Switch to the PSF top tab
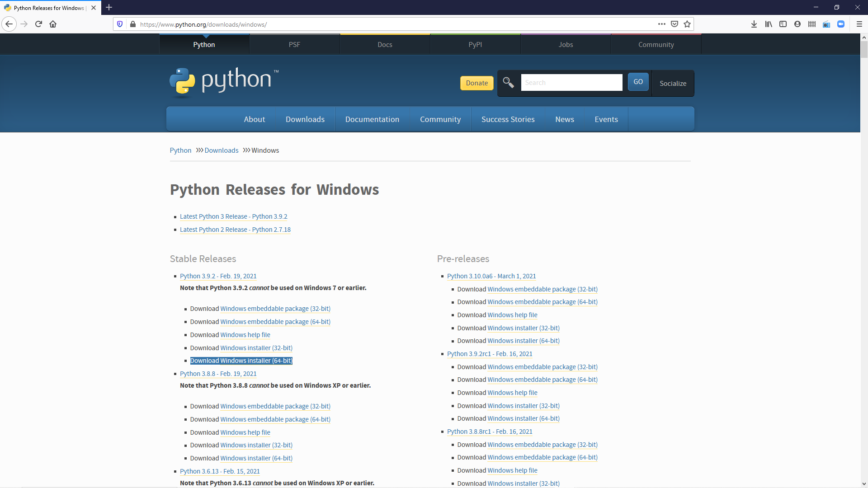The width and height of the screenshot is (868, 488). coord(294,44)
